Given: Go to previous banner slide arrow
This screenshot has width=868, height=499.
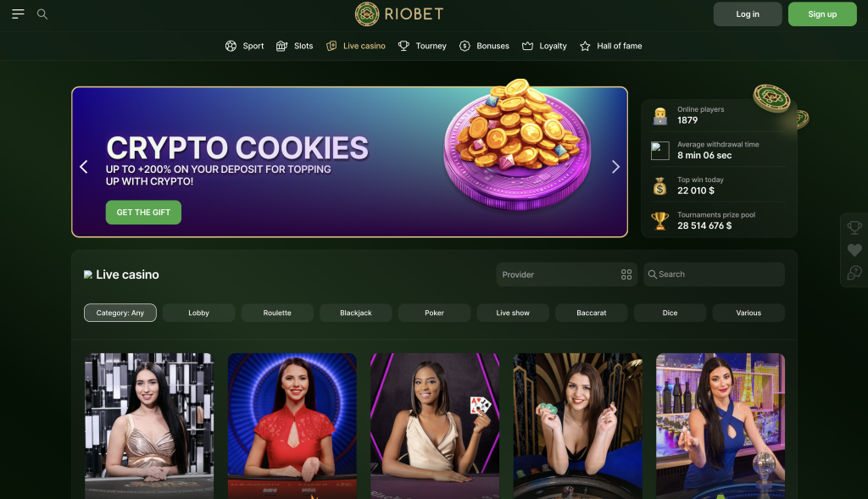Looking at the screenshot, I should pyautogui.click(x=84, y=167).
